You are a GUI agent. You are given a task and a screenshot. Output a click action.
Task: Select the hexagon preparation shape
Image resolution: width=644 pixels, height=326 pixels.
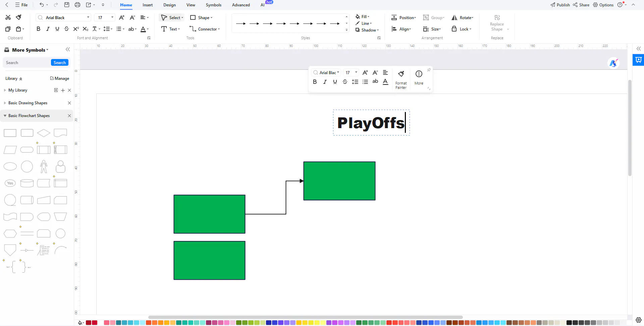coord(10,233)
